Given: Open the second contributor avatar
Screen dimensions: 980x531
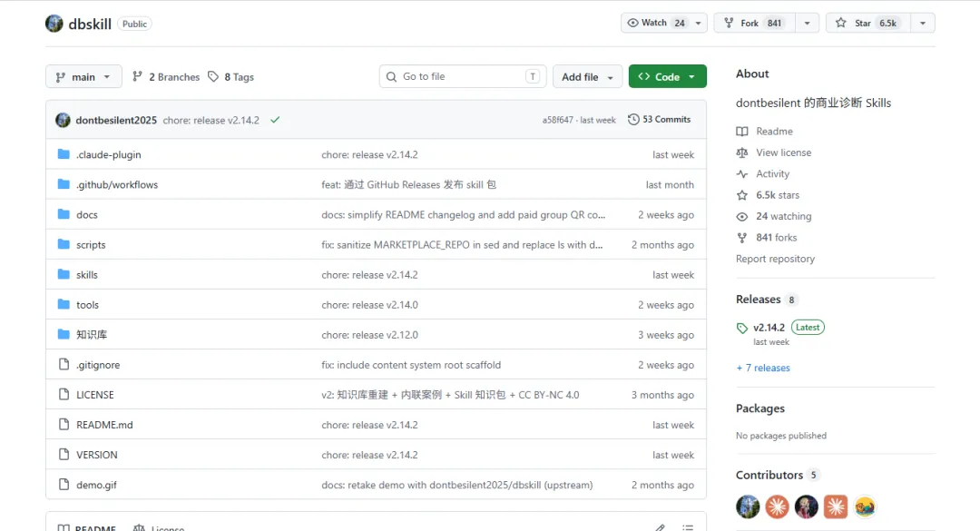Looking at the screenshot, I should tap(777, 506).
